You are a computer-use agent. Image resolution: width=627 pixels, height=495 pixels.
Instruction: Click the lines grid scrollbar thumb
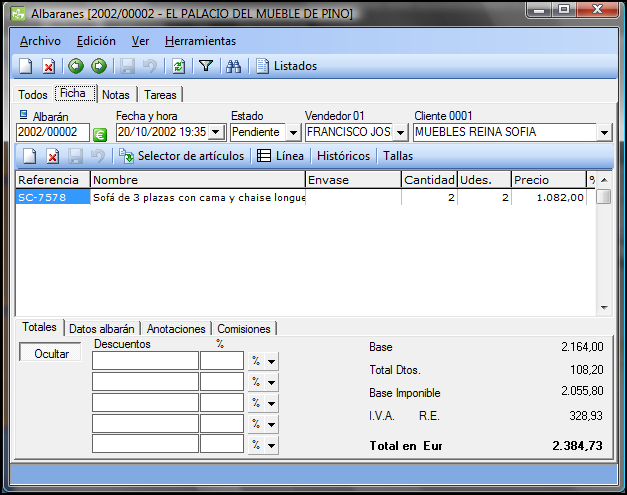coord(604,197)
